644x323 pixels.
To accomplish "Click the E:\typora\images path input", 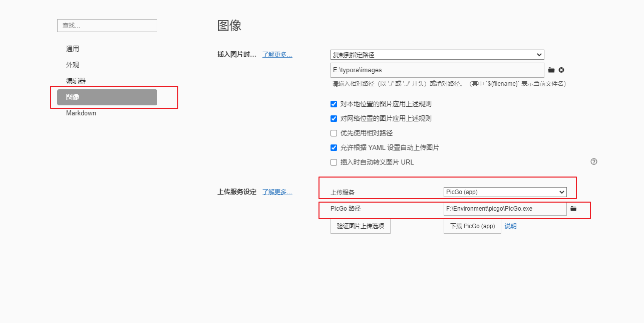I will pyautogui.click(x=437, y=70).
